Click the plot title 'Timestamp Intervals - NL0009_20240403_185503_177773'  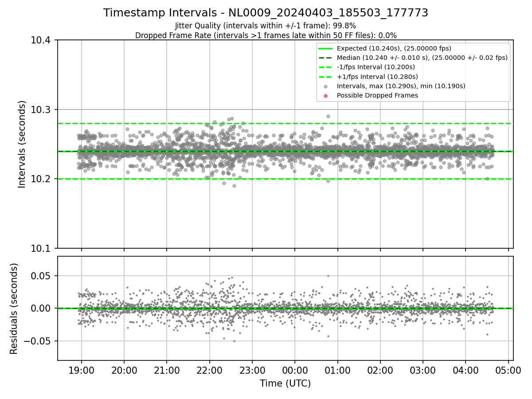click(266, 13)
